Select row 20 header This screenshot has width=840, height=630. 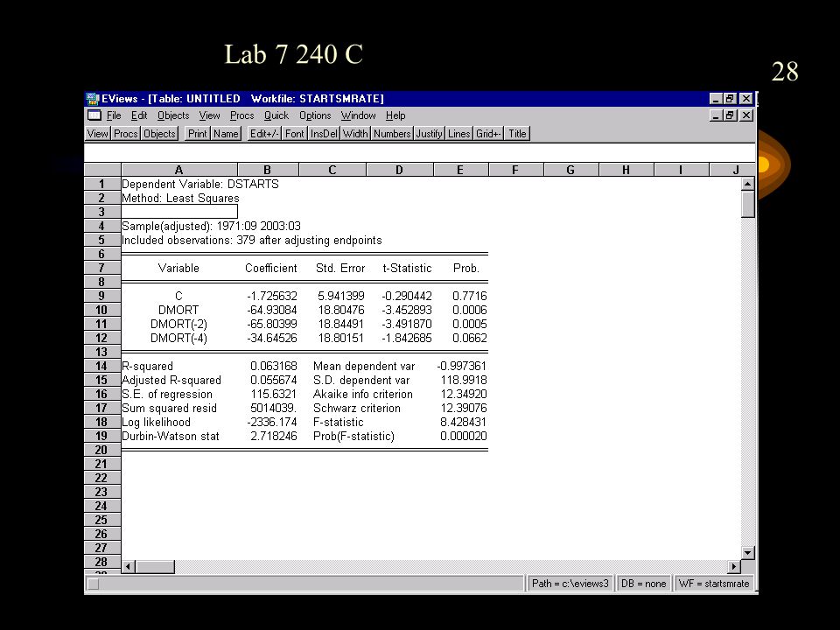pos(101,450)
